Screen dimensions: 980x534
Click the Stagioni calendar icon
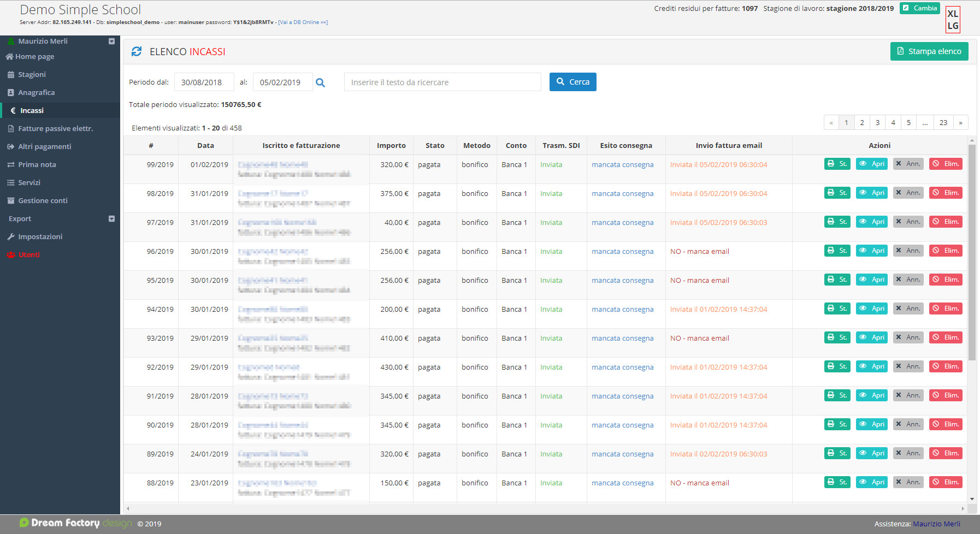tap(10, 75)
